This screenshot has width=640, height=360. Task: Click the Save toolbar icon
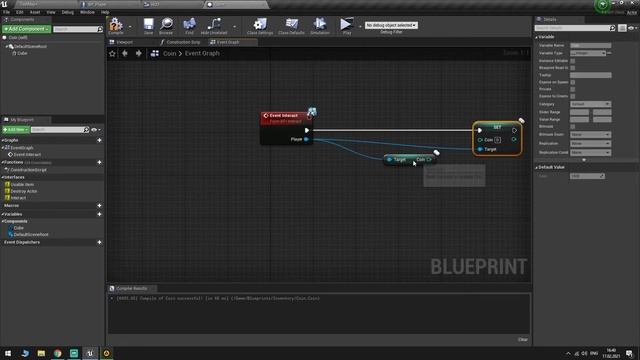[148, 24]
